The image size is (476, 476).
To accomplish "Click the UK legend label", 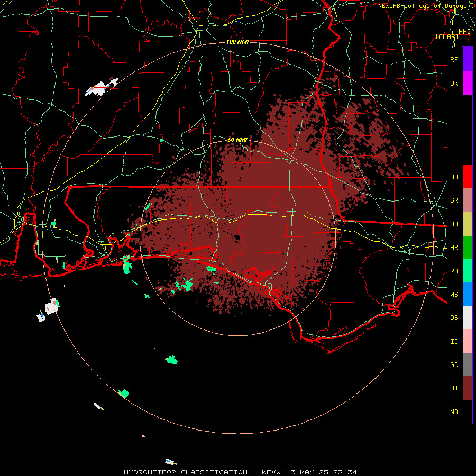I will coord(454,83).
